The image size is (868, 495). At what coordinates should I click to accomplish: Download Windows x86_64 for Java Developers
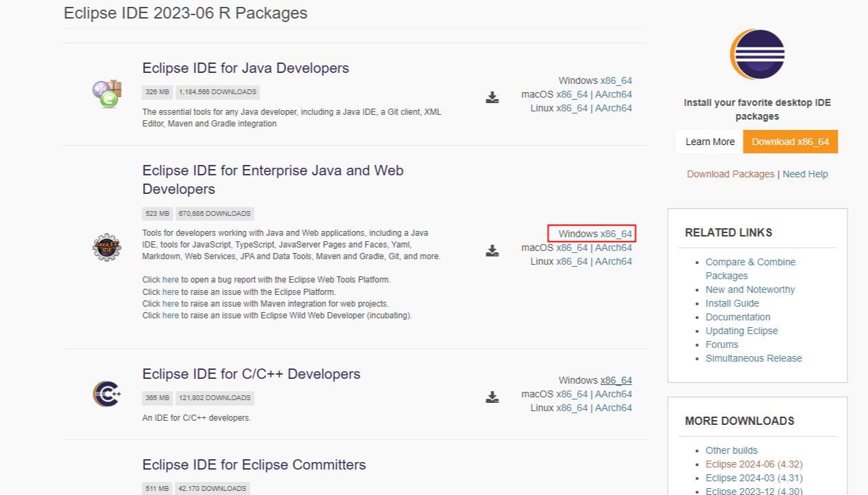coord(616,80)
